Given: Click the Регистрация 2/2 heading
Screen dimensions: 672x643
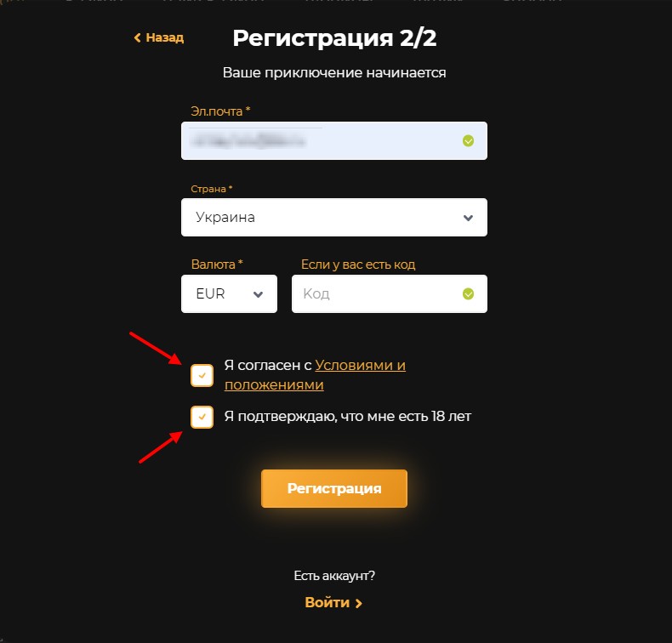Looking at the screenshot, I should (x=334, y=38).
